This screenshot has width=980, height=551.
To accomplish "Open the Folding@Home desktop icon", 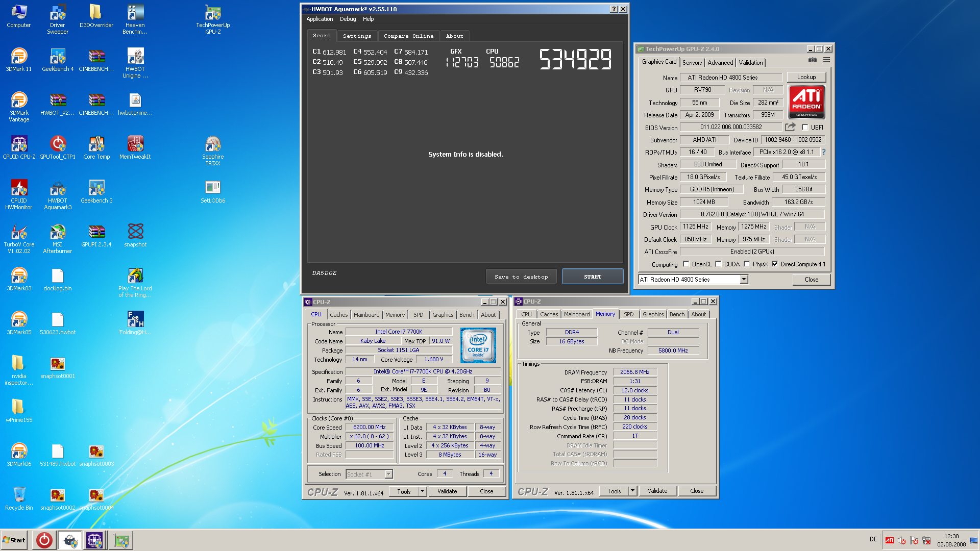I will 135,323.
